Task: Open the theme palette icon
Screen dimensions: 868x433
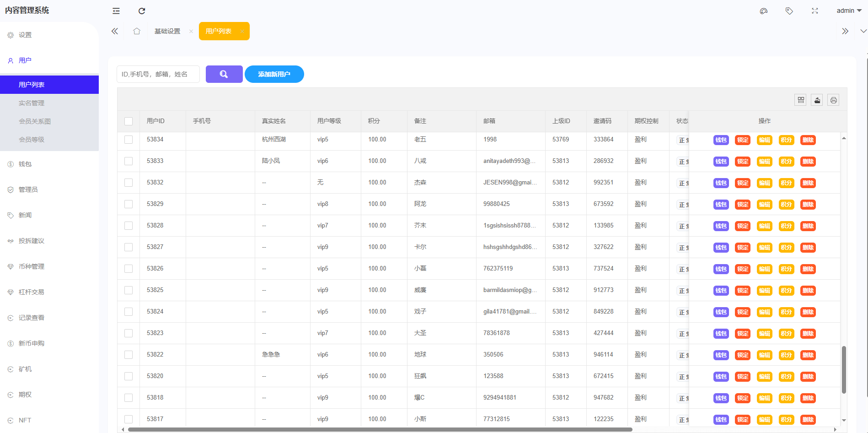Action: 763,11
